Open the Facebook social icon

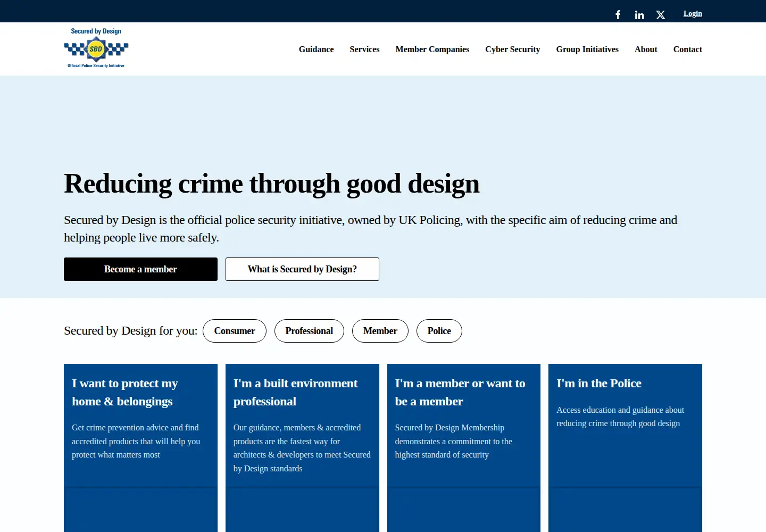pyautogui.click(x=618, y=15)
